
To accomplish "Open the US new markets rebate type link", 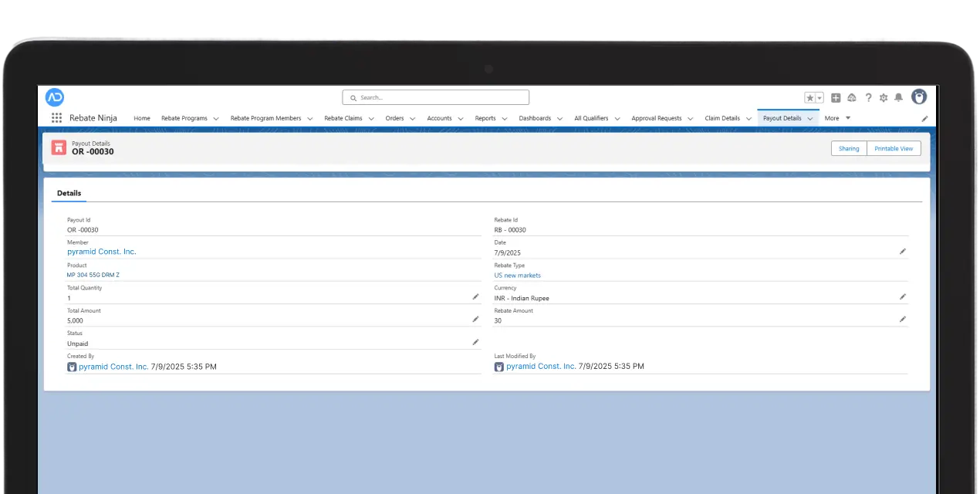I will (517, 276).
